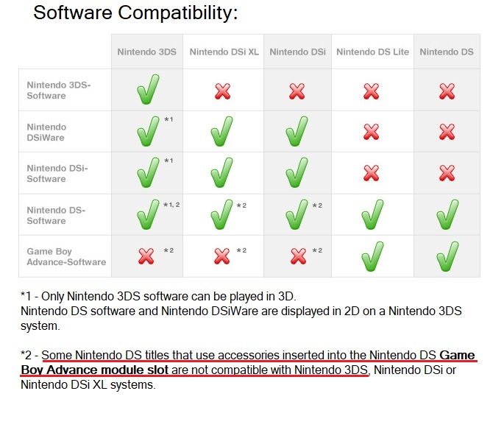504x430 pixels.
Task: Click the *2 note in Game Boy Advance DSi XL cell
Action: click(x=242, y=250)
